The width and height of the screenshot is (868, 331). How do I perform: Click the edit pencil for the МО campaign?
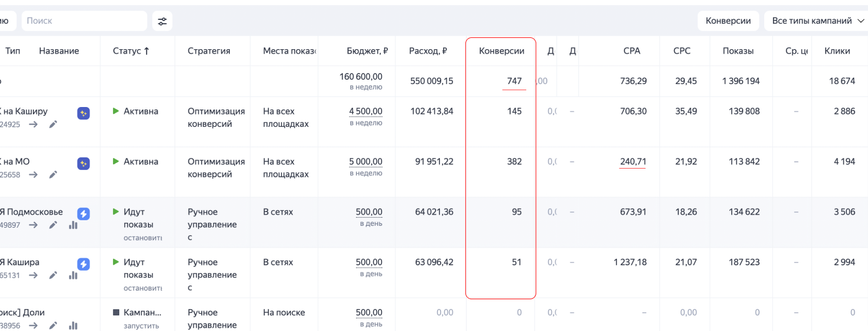tap(53, 175)
